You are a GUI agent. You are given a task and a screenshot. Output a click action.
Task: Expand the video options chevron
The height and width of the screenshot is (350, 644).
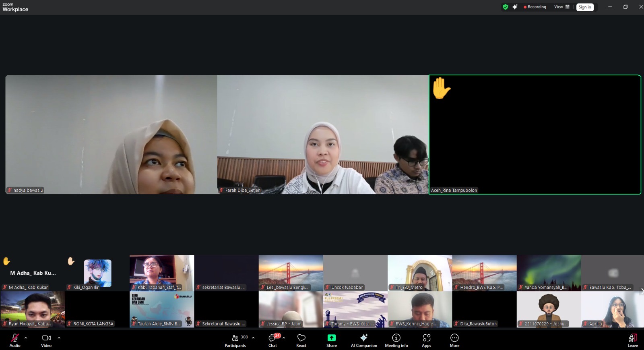point(59,338)
